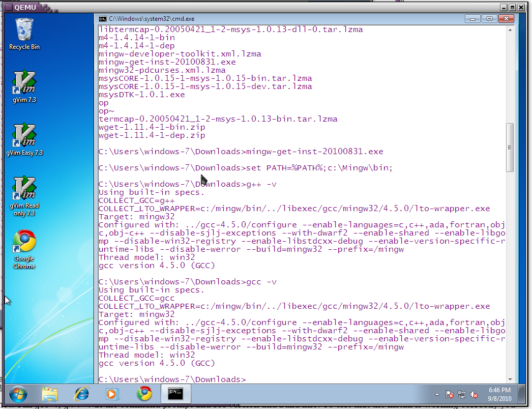Open the muted volume speaker icon
The width and height of the screenshot is (532, 409).
click(474, 394)
